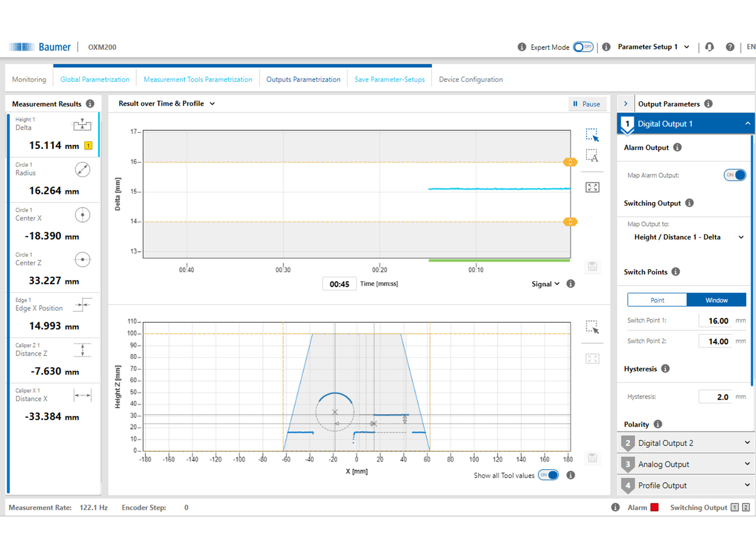Screen dimensions: 756x554
Task: Click Switching Output indicator 2
Action: click(746, 507)
